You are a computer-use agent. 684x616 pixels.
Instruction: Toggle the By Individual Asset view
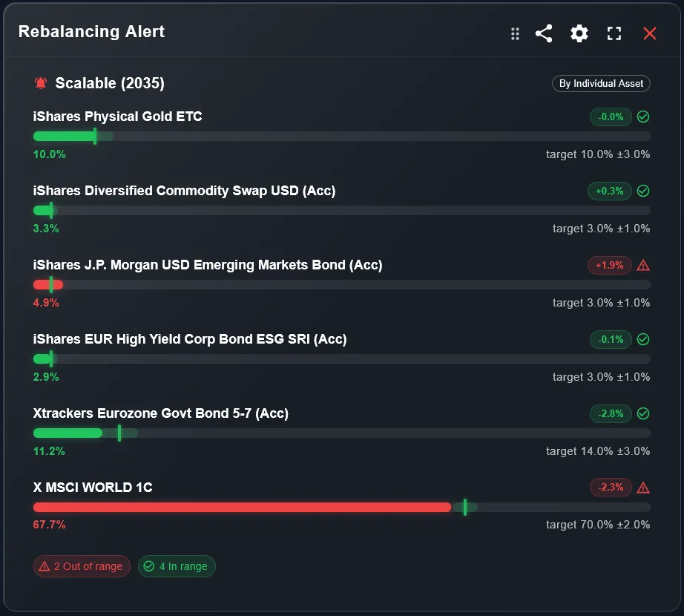click(601, 83)
